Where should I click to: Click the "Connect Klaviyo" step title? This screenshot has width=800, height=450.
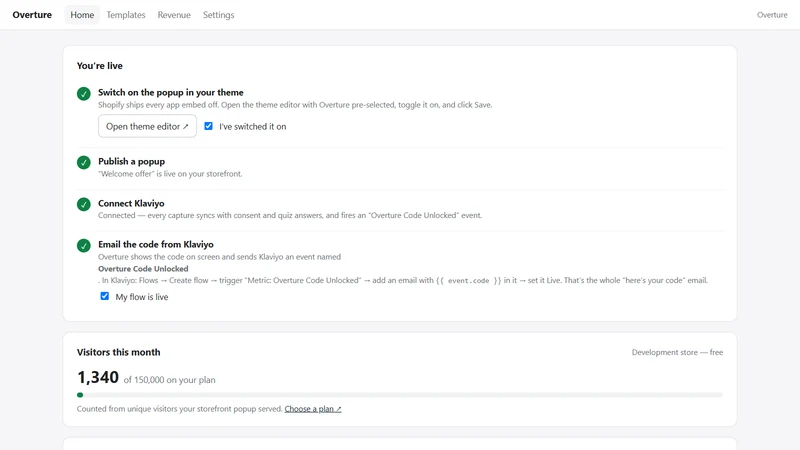[x=131, y=203]
